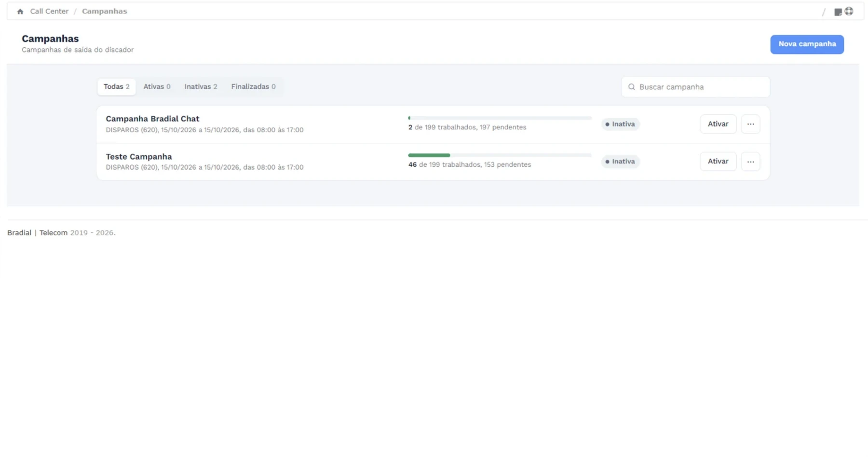Click the search magnifier icon

click(632, 87)
